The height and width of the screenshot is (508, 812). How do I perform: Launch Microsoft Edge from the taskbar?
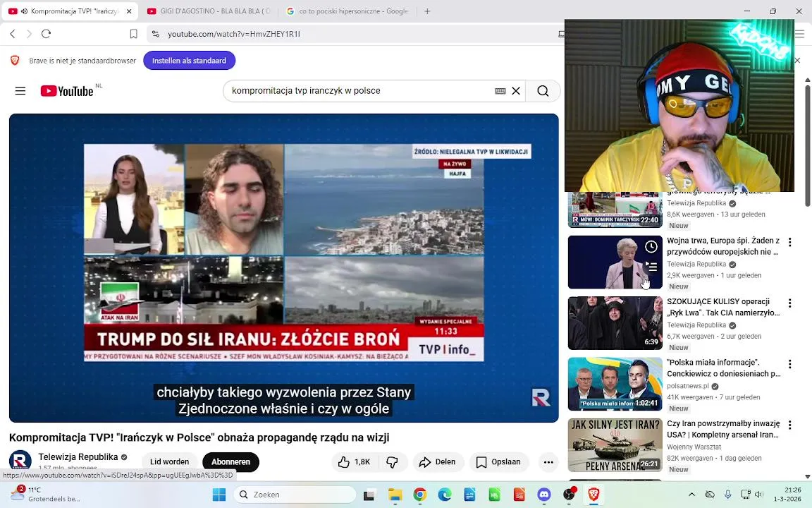pyautogui.click(x=445, y=495)
